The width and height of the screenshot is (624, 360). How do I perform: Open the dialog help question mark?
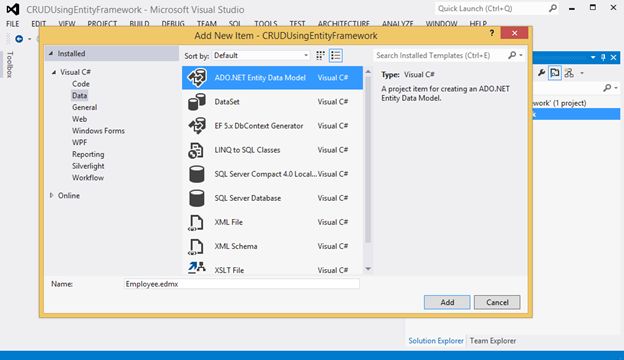[x=492, y=33]
